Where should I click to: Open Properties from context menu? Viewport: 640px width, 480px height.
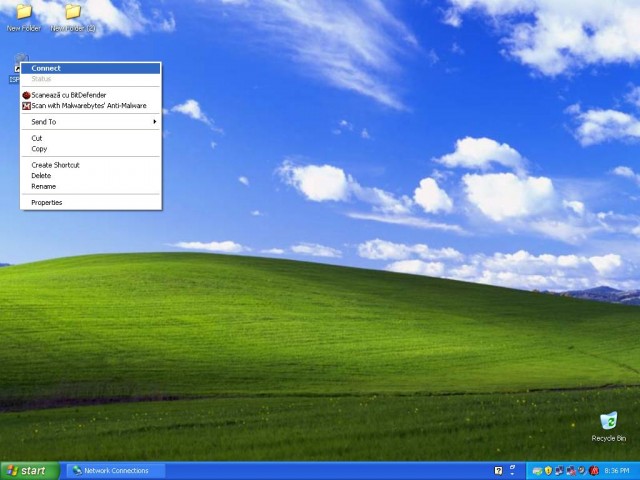point(91,202)
